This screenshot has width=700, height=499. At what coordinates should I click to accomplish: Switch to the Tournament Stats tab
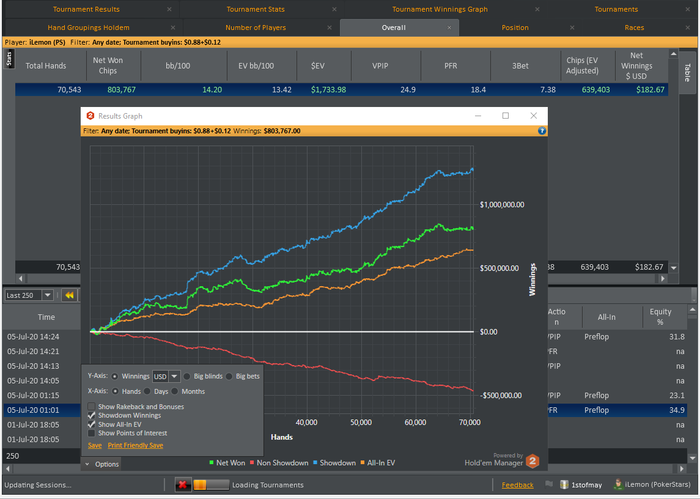(x=255, y=9)
